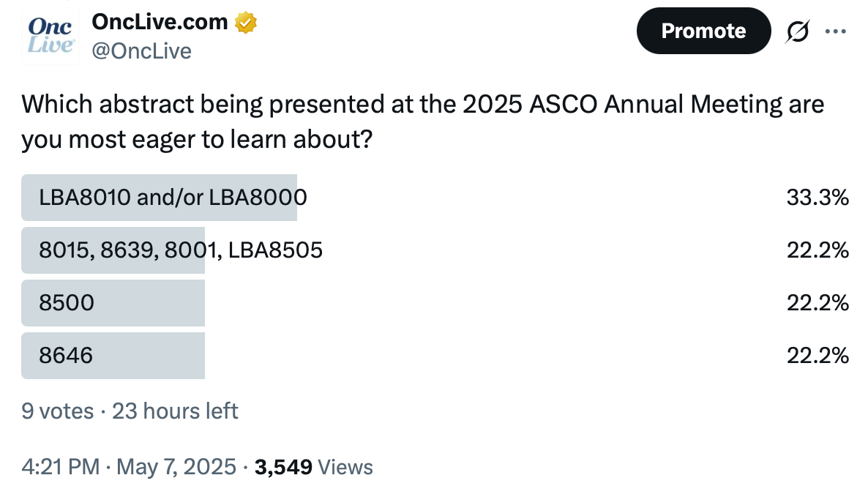Screen dimensions: 868x486
Task: Click the result bar for LBA8010 option
Action: 160,198
